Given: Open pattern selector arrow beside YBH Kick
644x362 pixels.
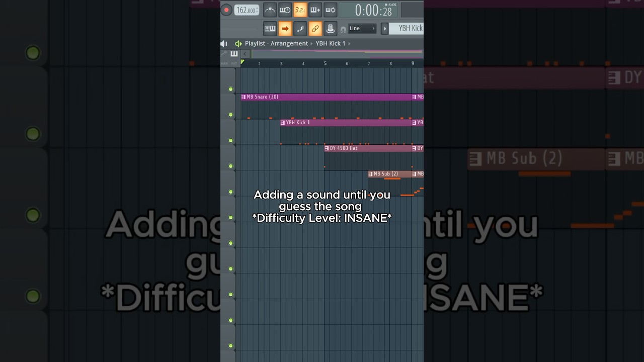Looking at the screenshot, I should click(x=384, y=29).
